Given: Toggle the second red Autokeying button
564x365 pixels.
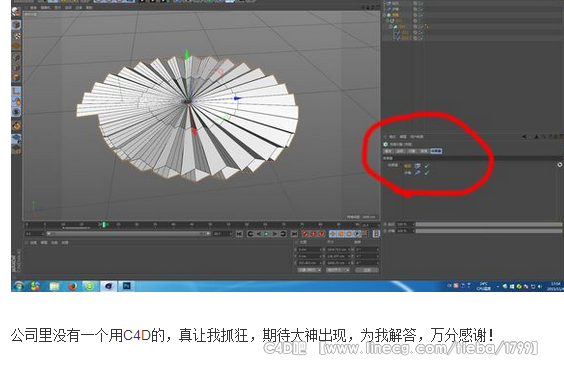Looking at the screenshot, I should pos(313,234).
